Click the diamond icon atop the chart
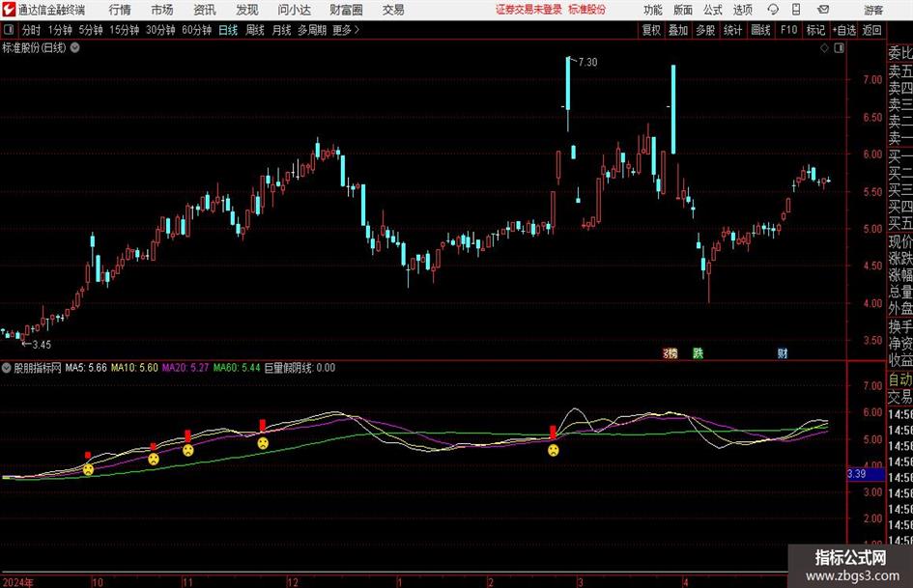Viewport: 913px width, 588px height. coord(824,48)
